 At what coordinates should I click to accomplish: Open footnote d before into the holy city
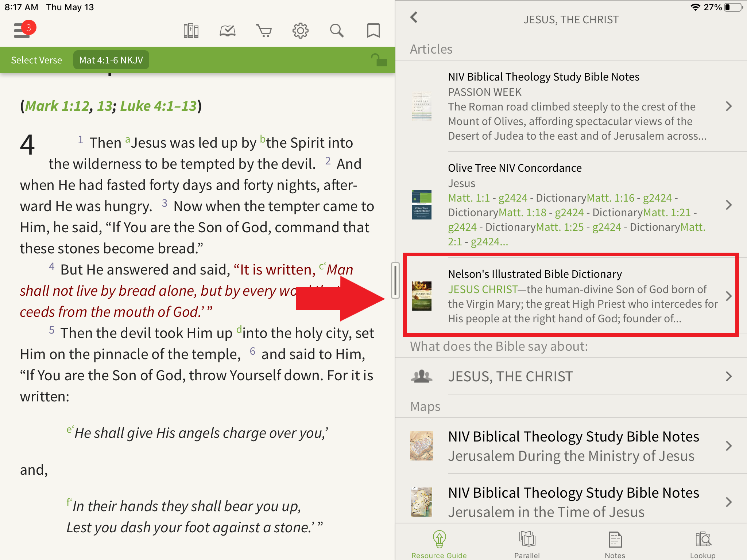239,330
